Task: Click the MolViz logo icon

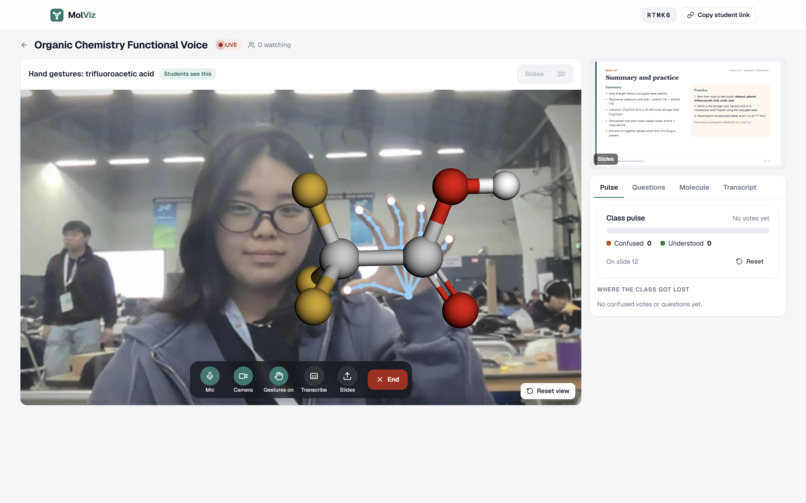Action: [57, 15]
